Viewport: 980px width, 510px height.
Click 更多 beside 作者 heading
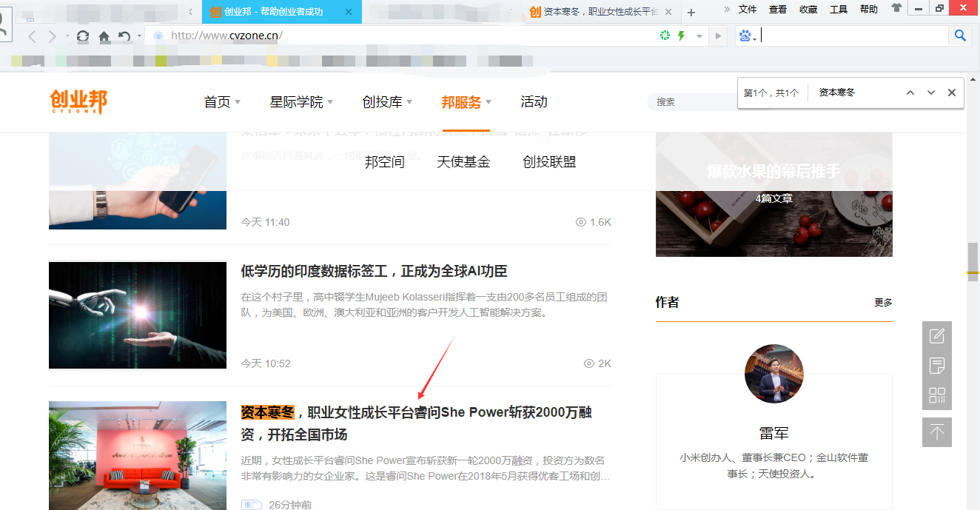(x=883, y=302)
